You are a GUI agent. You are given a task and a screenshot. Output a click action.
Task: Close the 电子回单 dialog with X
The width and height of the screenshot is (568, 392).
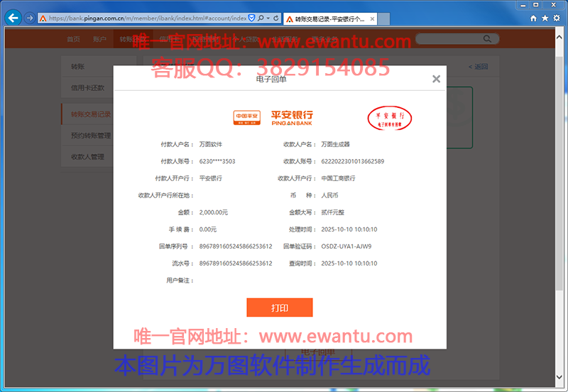tap(436, 79)
